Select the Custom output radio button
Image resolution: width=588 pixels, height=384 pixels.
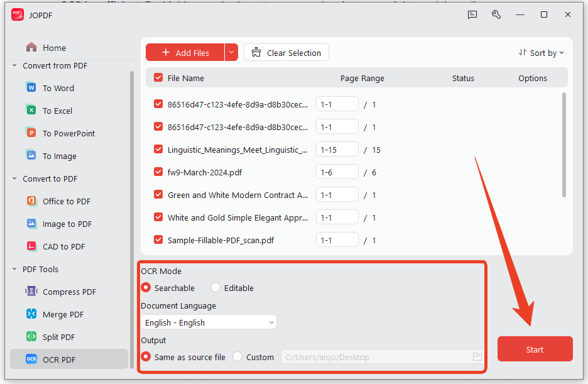(237, 356)
